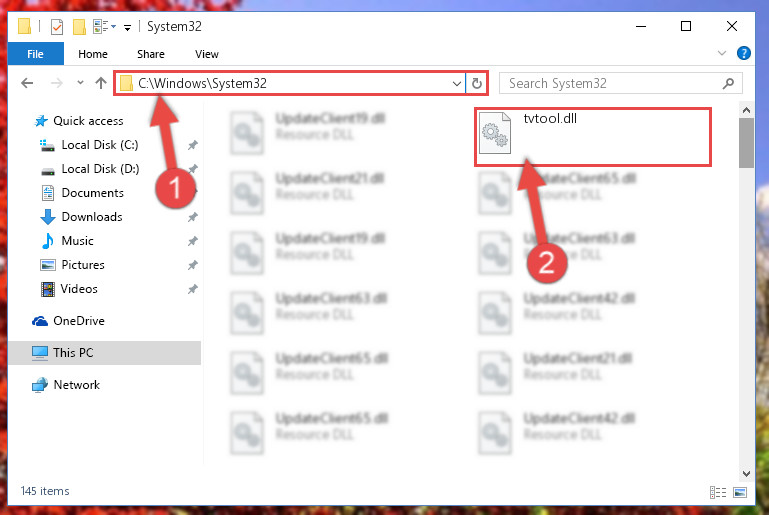
Task: Switch to Details view icon in status bar
Action: tap(718, 492)
